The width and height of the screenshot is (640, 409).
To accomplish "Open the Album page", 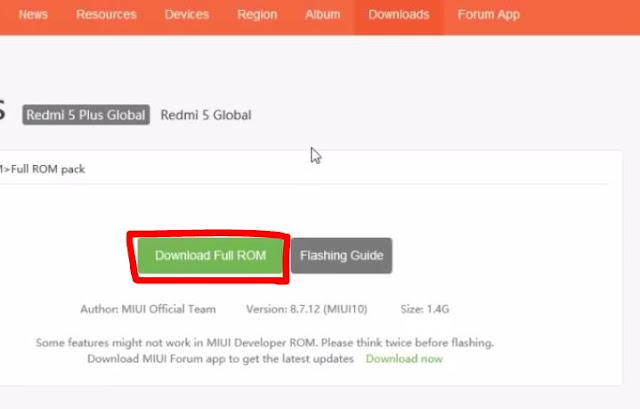I will tap(322, 15).
